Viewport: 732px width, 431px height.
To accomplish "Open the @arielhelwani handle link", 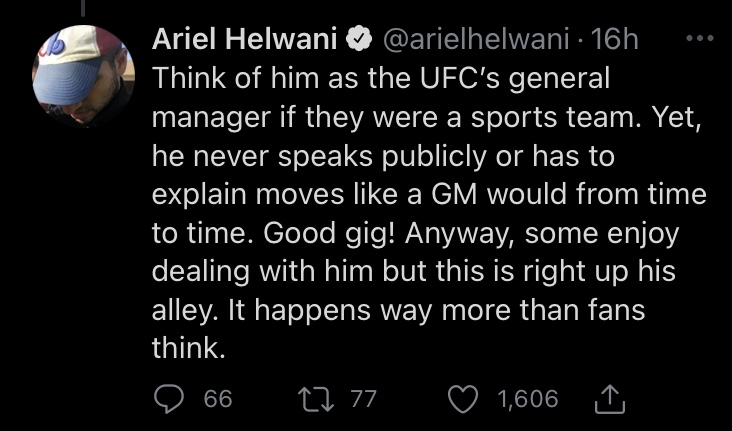I will coord(476,39).
